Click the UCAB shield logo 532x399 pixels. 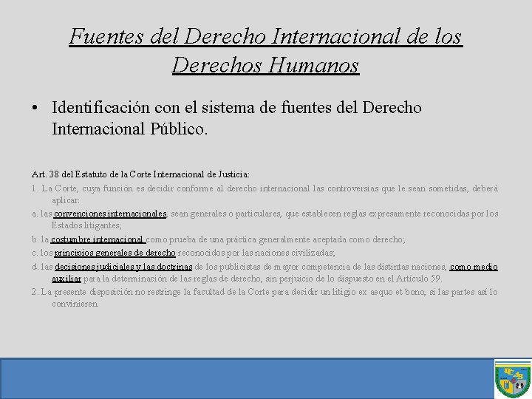pos(513,378)
